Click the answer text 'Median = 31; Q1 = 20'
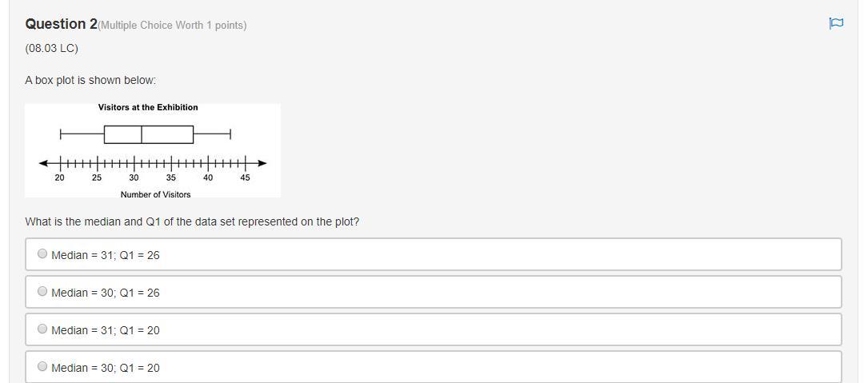Image resolution: width=868 pixels, height=383 pixels. tap(105, 330)
